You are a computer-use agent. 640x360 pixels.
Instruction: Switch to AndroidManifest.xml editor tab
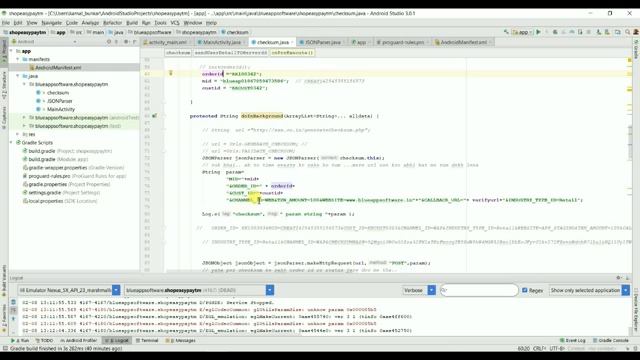click(463, 42)
